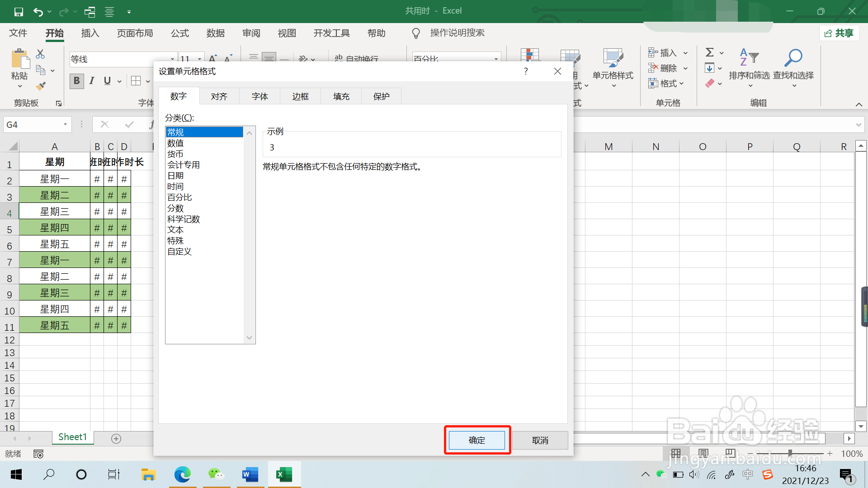Select 百分比 in category list

tap(179, 197)
